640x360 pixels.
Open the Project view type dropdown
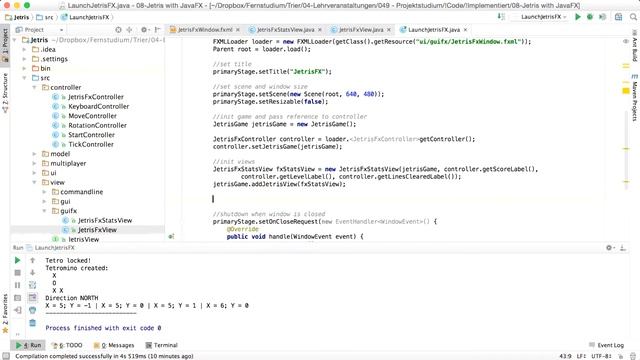point(40,30)
